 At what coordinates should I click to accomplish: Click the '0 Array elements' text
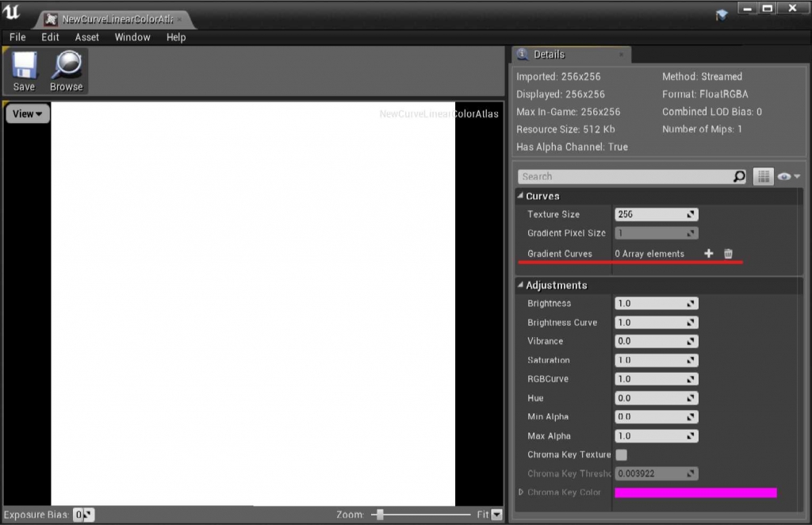point(649,254)
